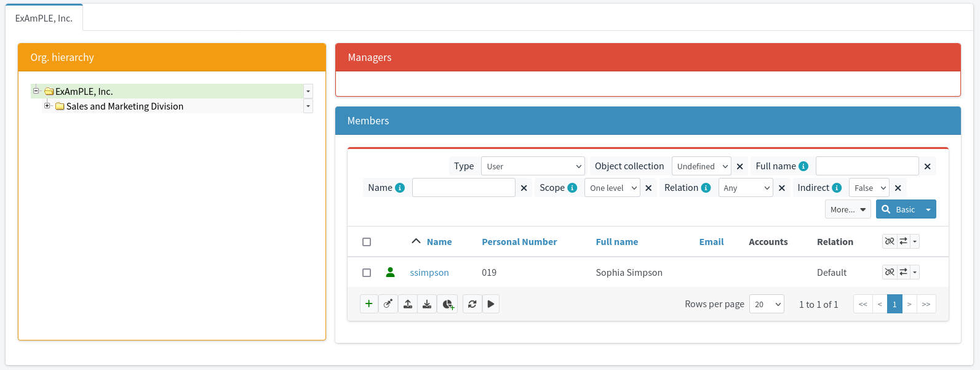Click the swap arrows icon in ssimpson row
Screen dimensions: 980x370
(x=903, y=272)
